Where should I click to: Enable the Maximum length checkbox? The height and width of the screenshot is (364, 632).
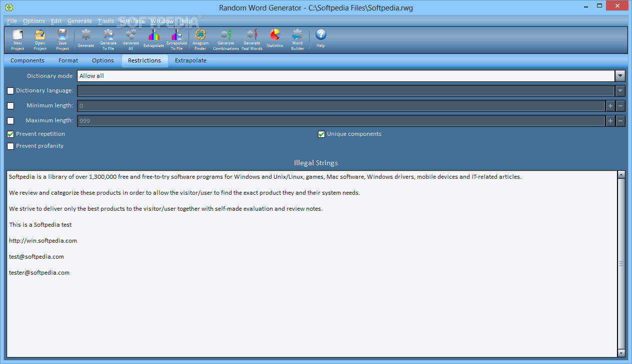[10, 121]
